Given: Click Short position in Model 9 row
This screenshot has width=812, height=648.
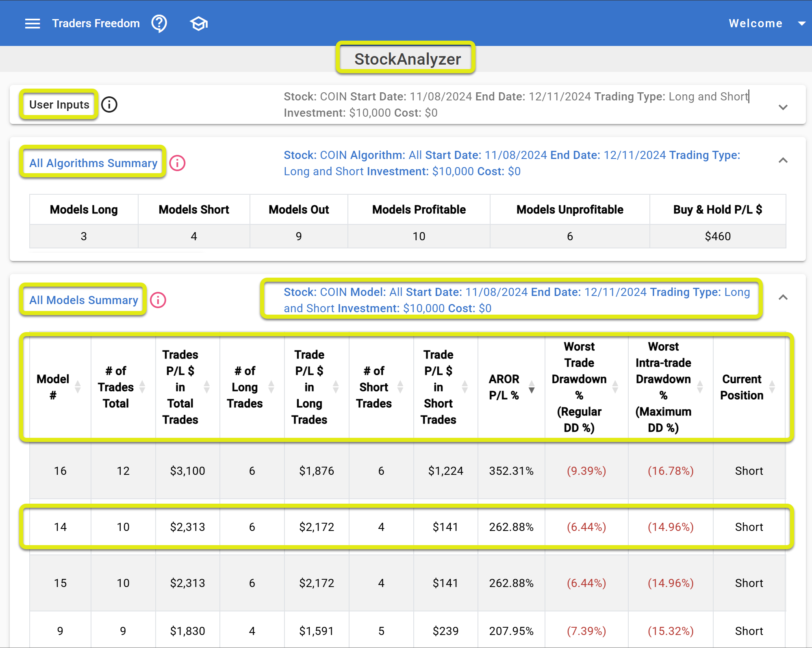Looking at the screenshot, I should 749,631.
